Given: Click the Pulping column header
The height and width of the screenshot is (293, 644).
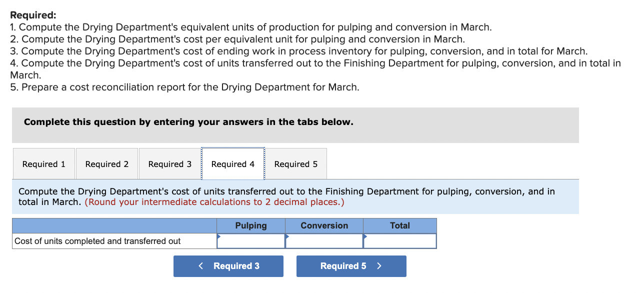Looking at the screenshot, I should tap(250, 225).
